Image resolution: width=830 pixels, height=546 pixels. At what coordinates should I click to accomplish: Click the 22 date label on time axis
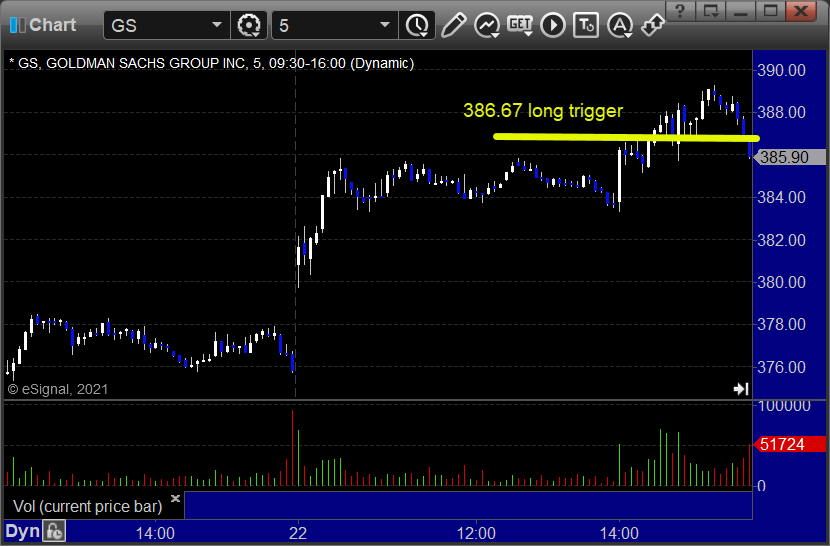click(298, 533)
